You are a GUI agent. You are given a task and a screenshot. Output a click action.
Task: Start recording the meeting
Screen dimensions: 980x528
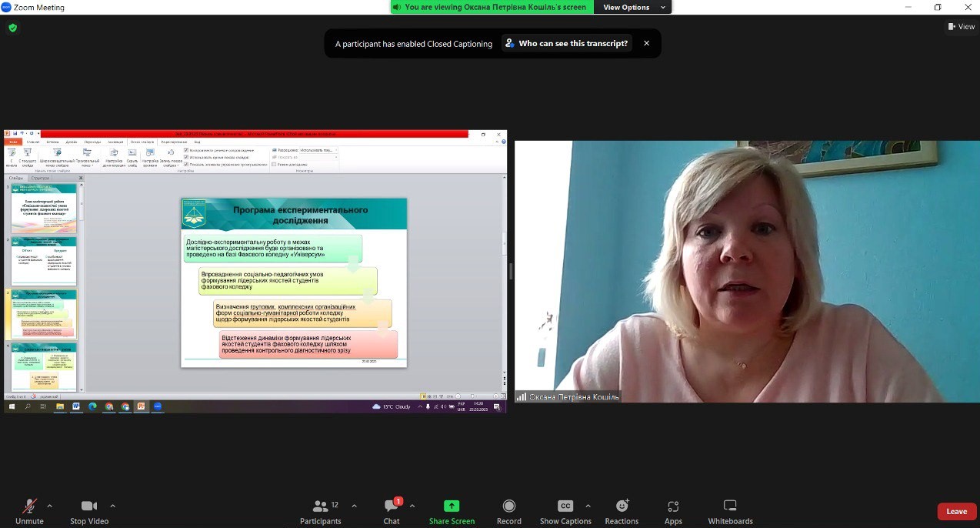pyautogui.click(x=508, y=506)
